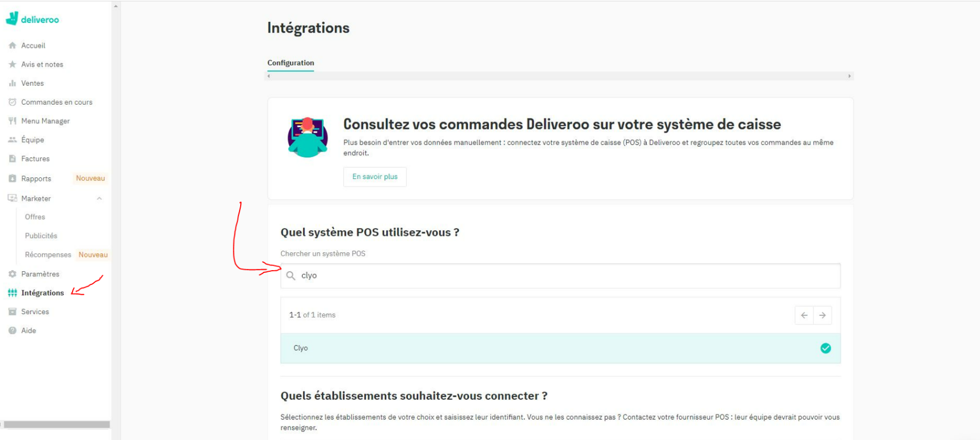Select the Clyo result row

(x=560, y=348)
